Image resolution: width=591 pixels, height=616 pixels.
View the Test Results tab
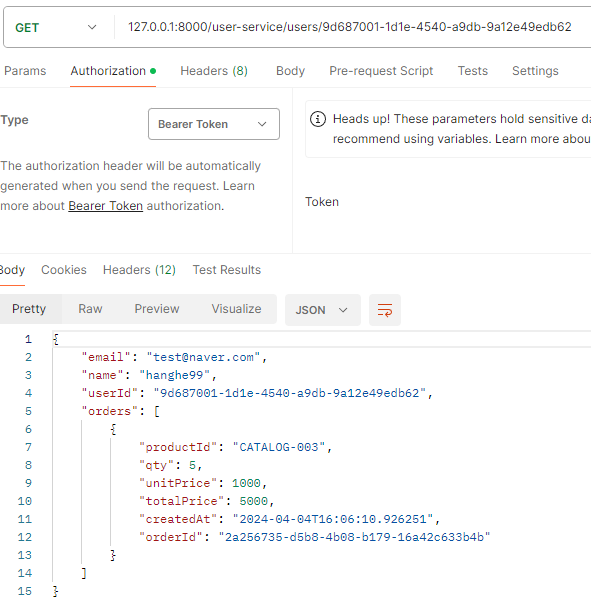tap(227, 270)
